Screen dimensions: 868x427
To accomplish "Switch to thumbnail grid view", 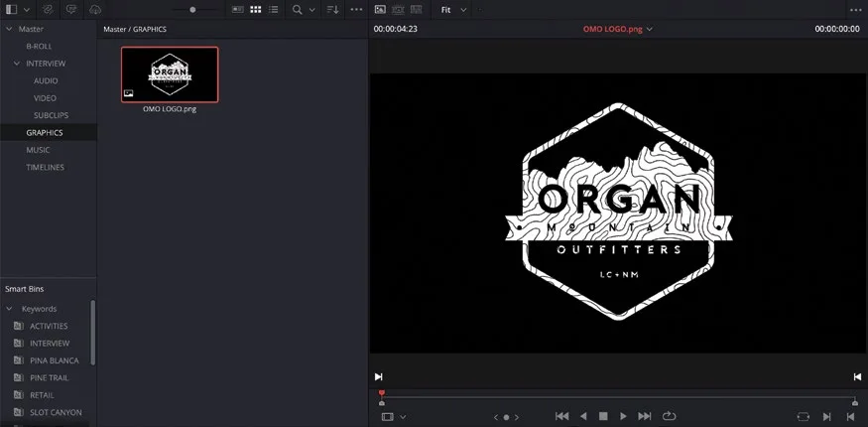I will [255, 9].
